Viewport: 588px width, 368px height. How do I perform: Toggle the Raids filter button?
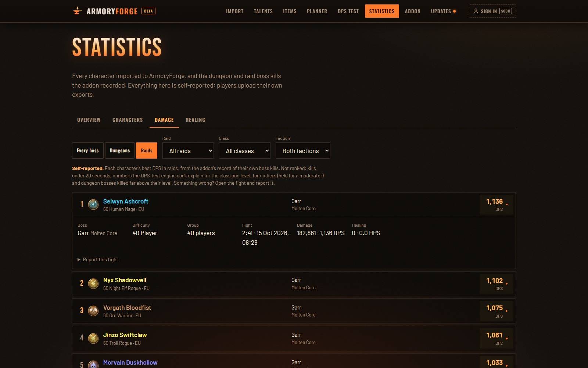(x=147, y=151)
